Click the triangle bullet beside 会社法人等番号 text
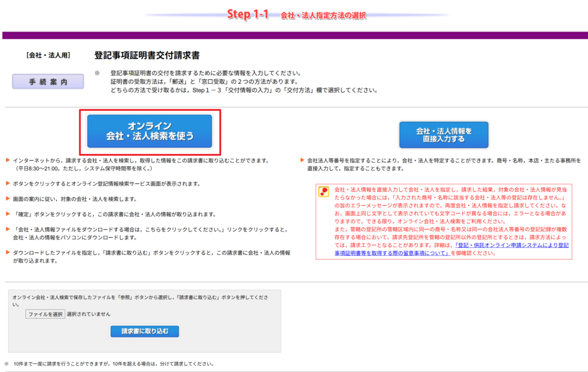This screenshot has width=588, height=372. 303,161
